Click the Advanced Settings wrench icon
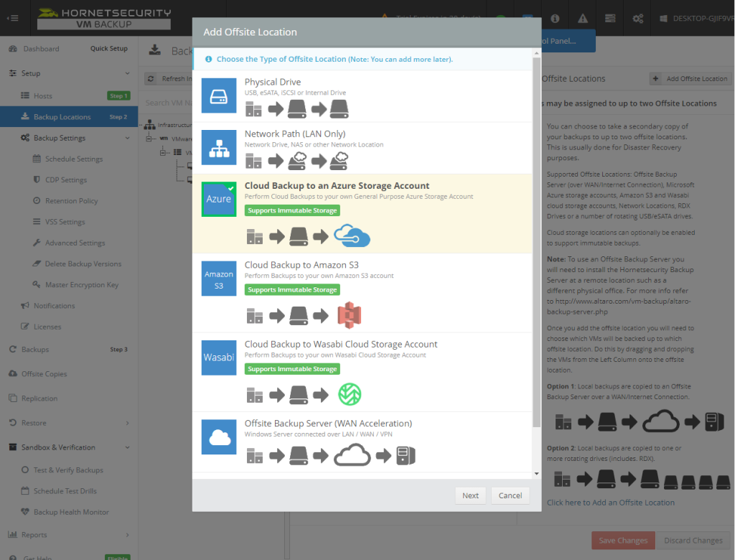The width and height of the screenshot is (735, 560). click(37, 243)
